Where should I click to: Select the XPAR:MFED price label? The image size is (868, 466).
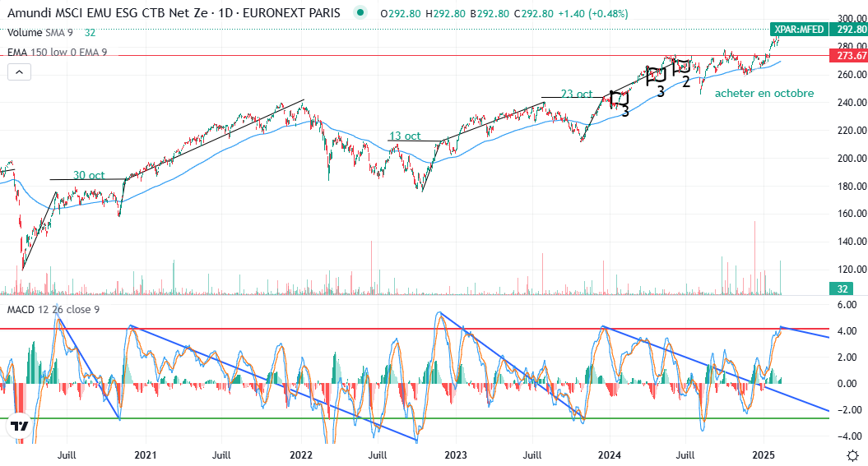click(799, 30)
